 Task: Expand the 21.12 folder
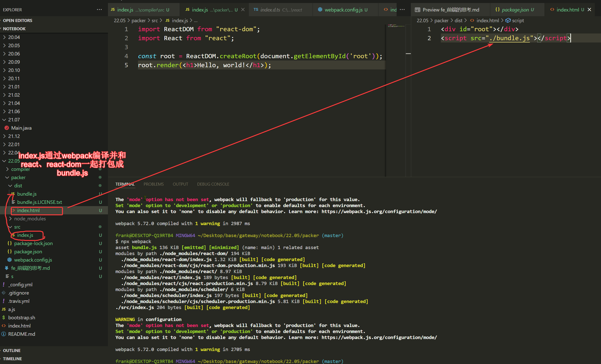[54, 136]
